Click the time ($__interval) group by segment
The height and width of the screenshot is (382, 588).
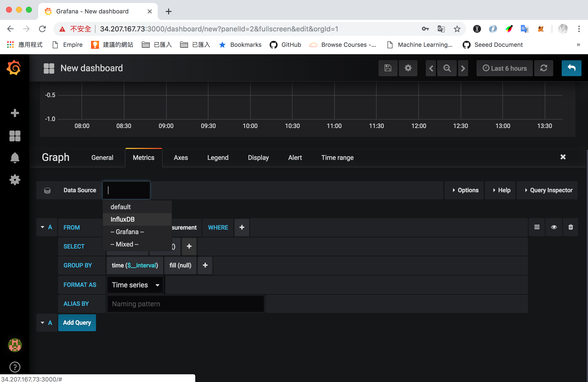pyautogui.click(x=135, y=265)
